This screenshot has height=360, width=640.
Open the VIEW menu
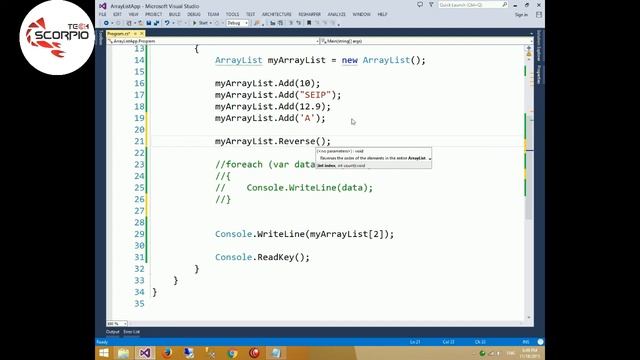point(133,14)
